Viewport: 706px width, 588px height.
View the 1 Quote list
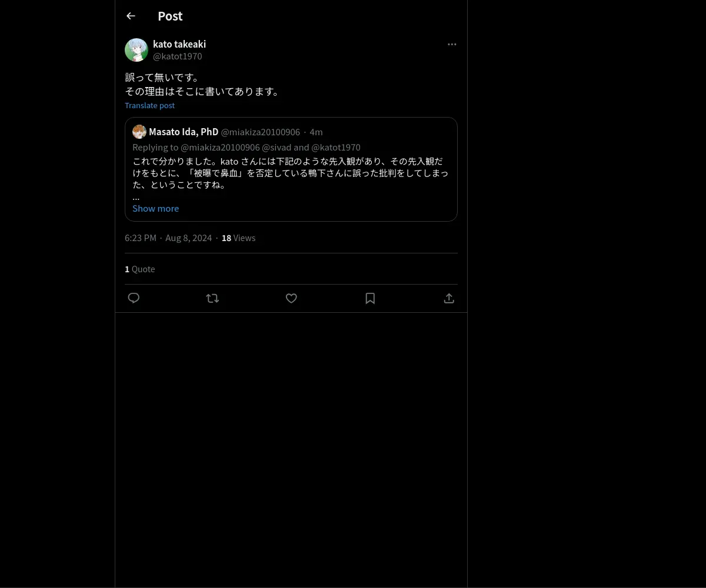(x=140, y=269)
